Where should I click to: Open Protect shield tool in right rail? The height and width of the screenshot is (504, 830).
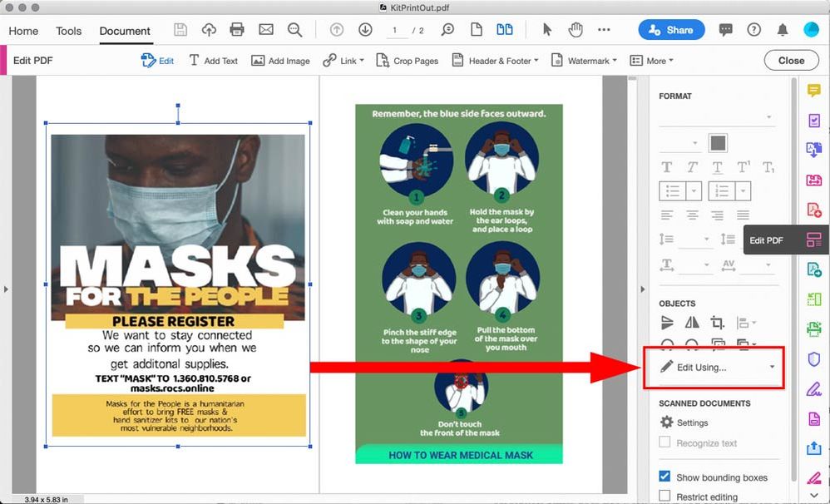(813, 359)
